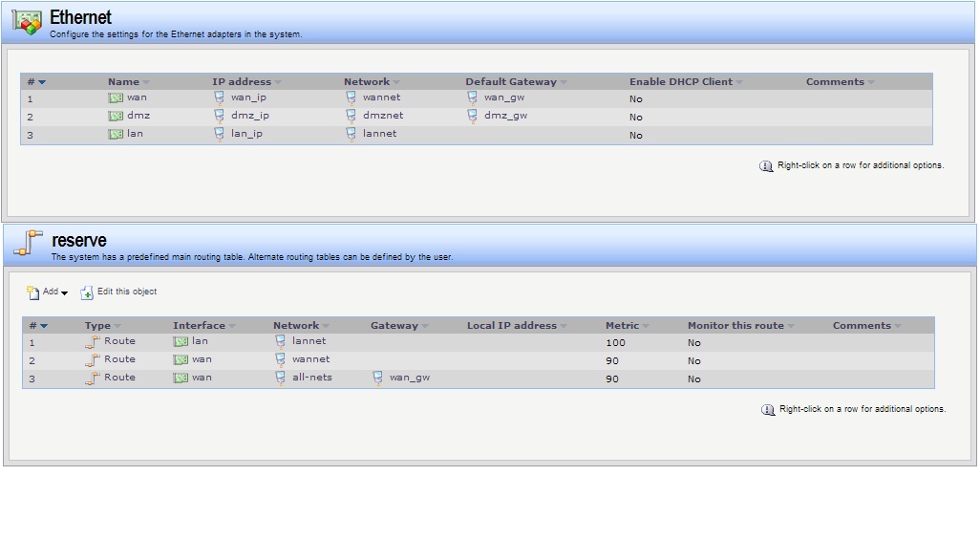Select metric value 100 in lannet route
The height and width of the screenshot is (541, 980).
[615, 343]
